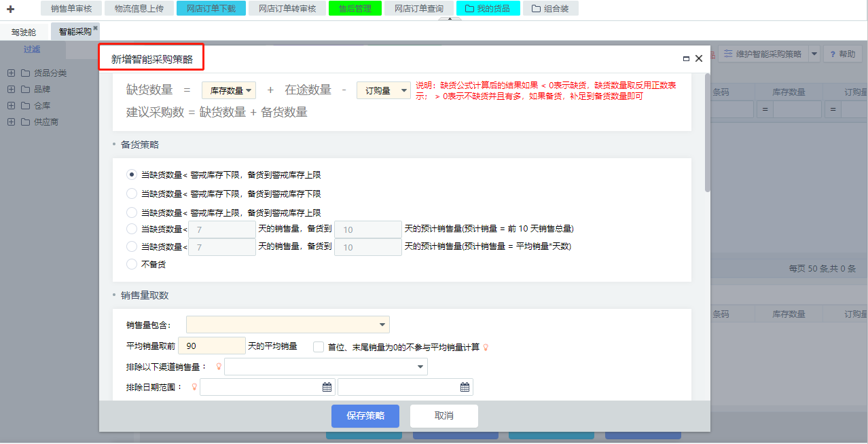This screenshot has width=868, height=444.
Task: Open the 售后管理 menu shortcut
Action: [x=355, y=9]
